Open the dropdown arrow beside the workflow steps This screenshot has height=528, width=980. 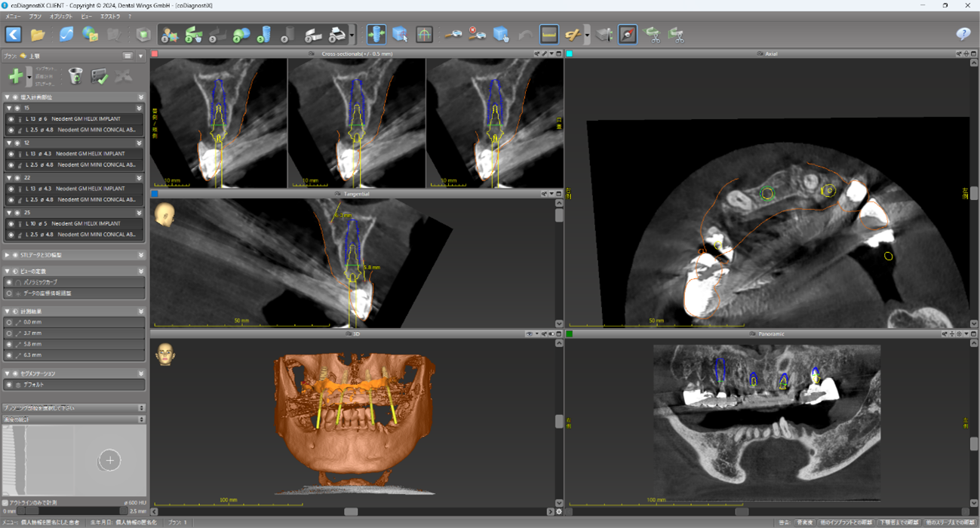[x=353, y=35]
